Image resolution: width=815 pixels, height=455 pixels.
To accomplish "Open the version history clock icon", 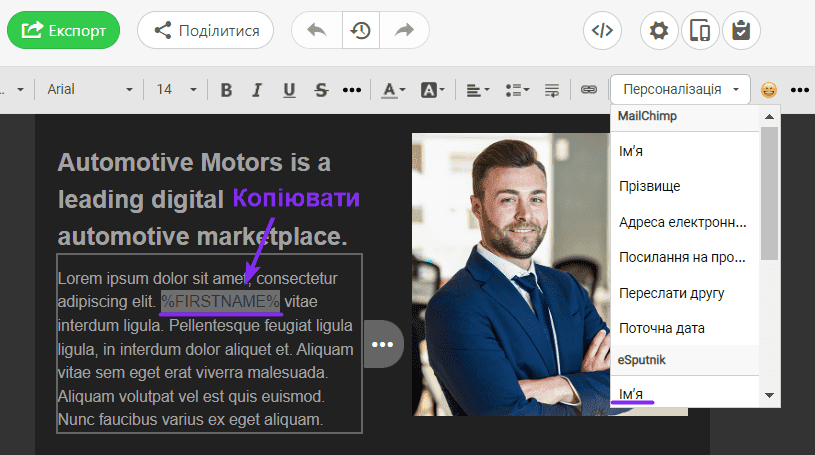I will point(360,30).
